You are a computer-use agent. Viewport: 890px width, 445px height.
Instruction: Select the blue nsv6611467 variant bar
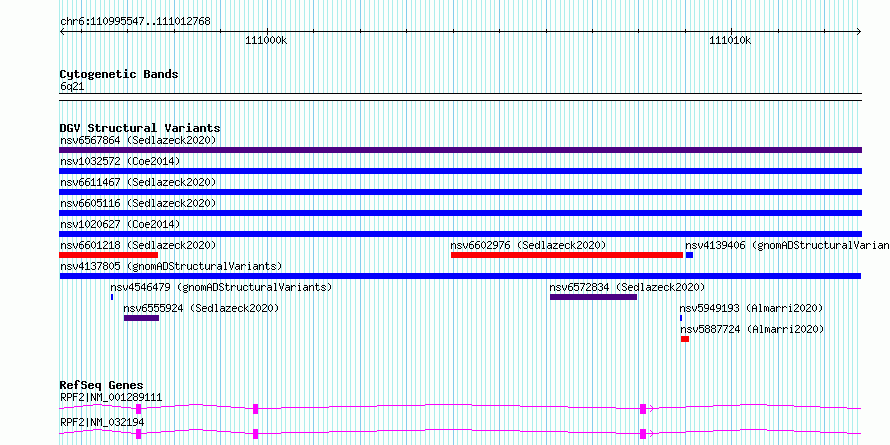(460, 192)
